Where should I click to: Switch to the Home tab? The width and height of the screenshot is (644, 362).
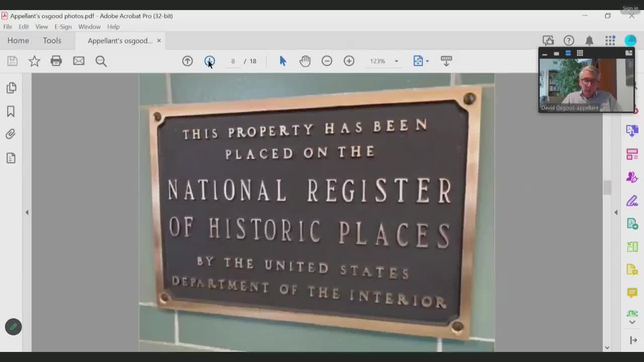[x=18, y=40]
